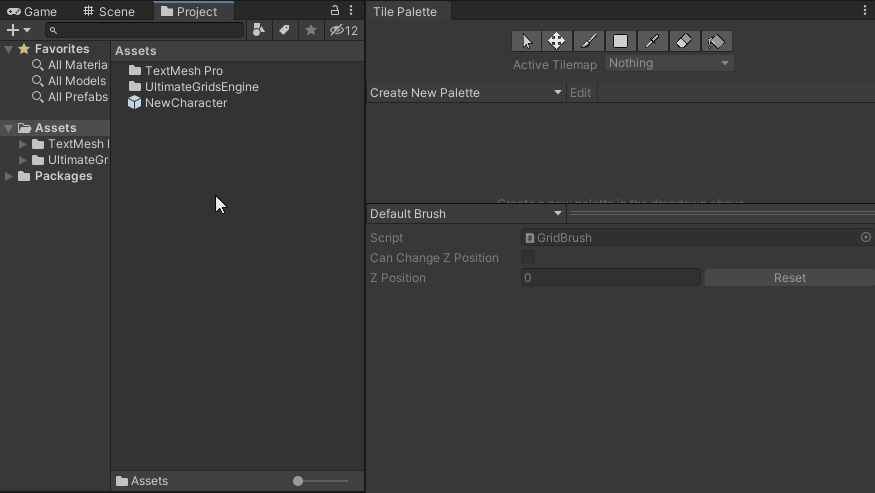The height and width of the screenshot is (493, 875).
Task: Select the Eraser tool
Action: (684, 41)
